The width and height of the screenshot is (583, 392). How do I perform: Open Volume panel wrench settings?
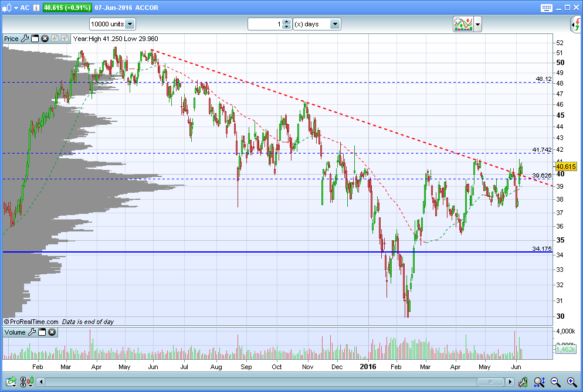point(32,332)
